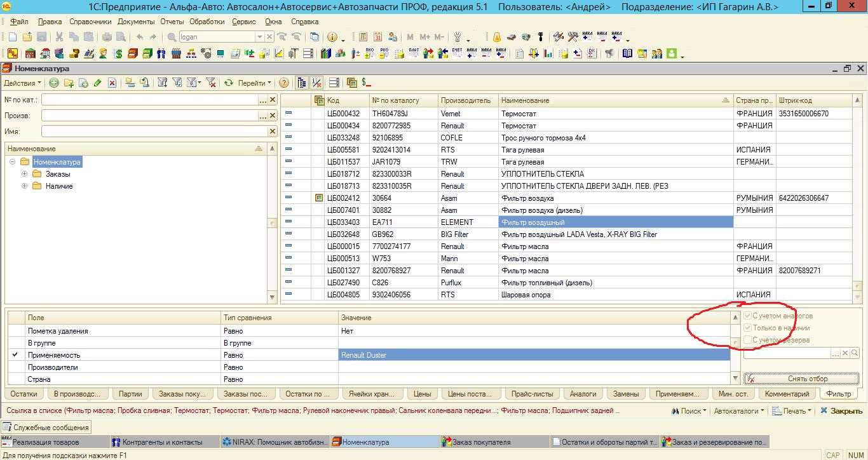
Task: Clear the № по кат. field
Action: point(273,100)
